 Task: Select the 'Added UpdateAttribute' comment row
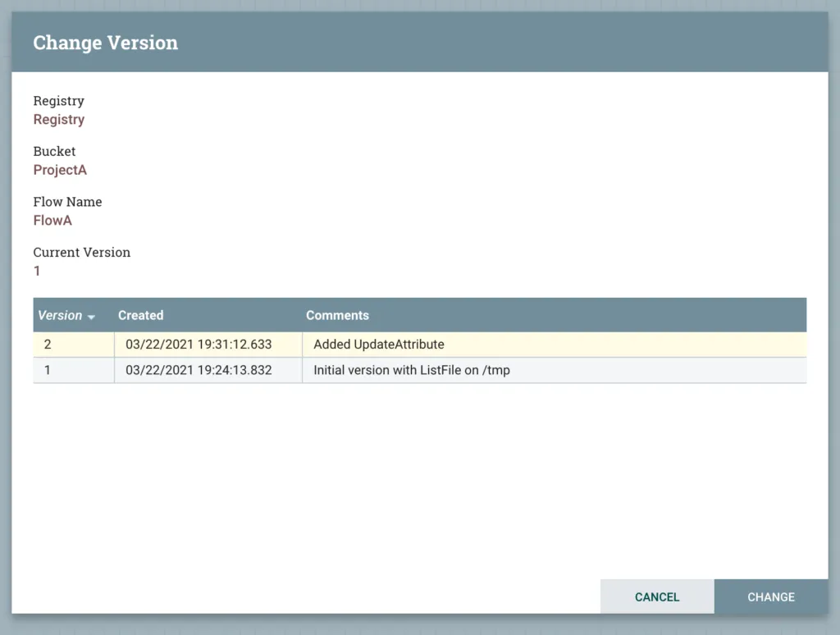[379, 345]
